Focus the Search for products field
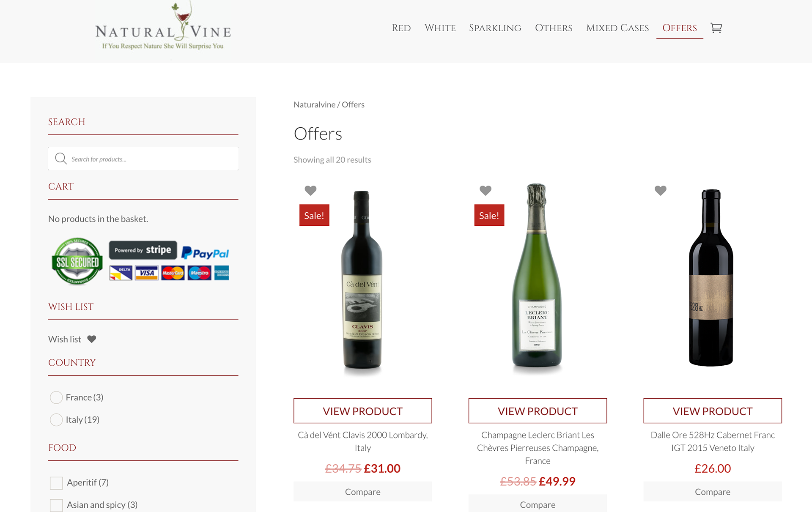 coord(143,159)
